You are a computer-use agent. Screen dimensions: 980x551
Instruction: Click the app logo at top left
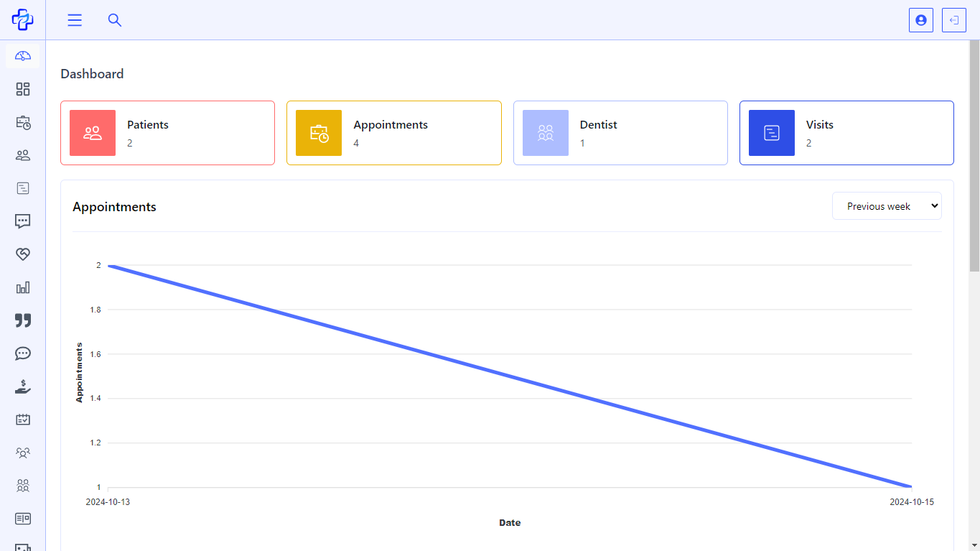[x=22, y=19]
